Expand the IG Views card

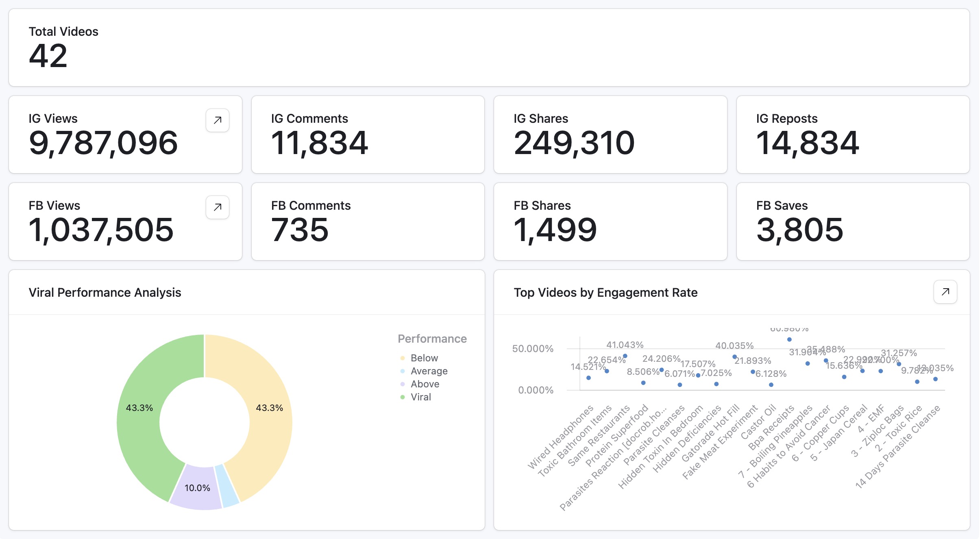[x=217, y=120]
